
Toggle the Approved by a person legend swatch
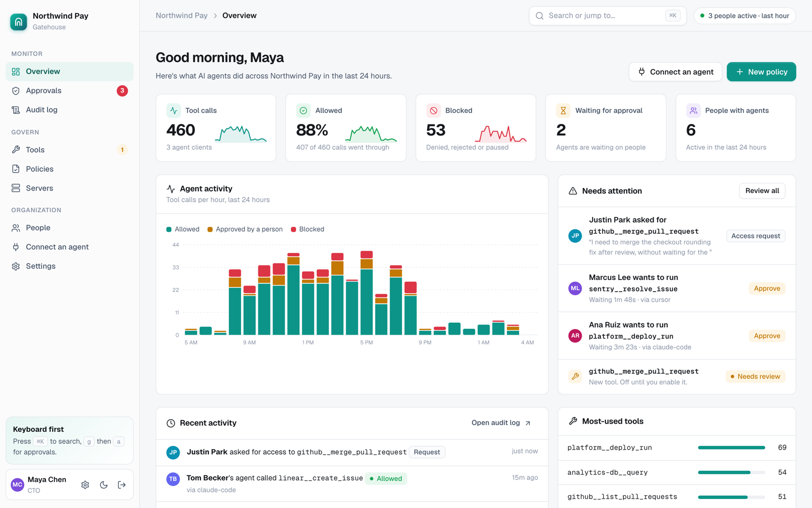[x=210, y=230]
